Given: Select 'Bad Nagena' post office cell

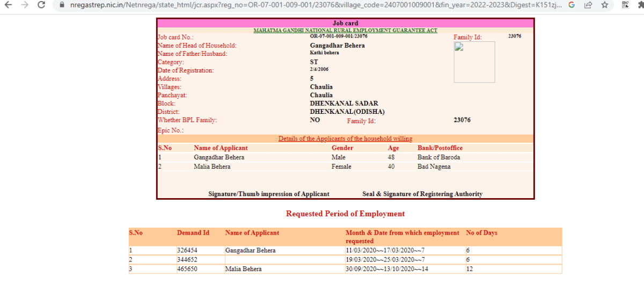Looking at the screenshot, I should coord(434,167).
